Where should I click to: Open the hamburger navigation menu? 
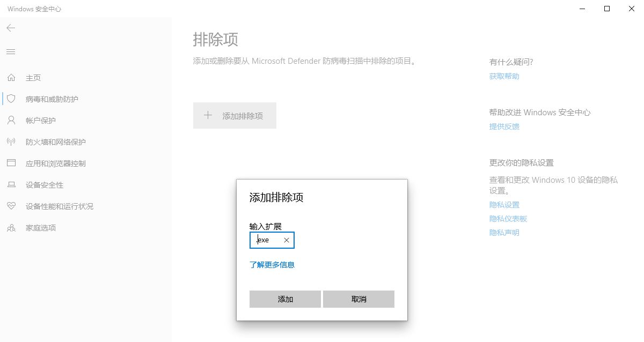click(x=11, y=51)
